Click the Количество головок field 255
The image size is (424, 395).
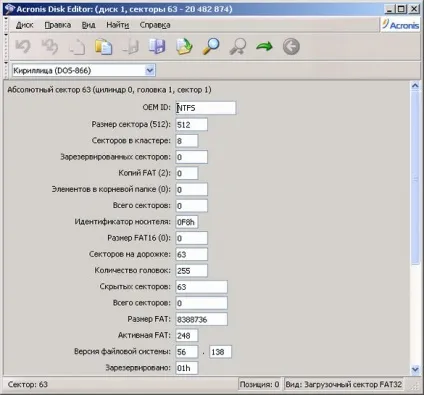click(192, 271)
